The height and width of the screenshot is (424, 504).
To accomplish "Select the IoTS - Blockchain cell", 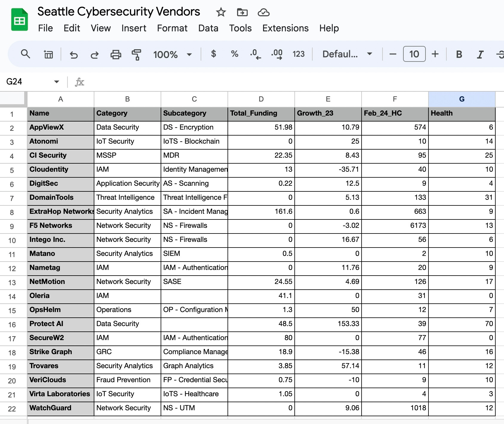I will (x=194, y=142).
